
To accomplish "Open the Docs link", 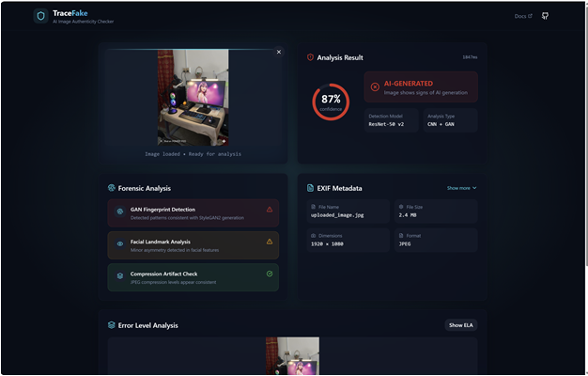I will point(523,16).
